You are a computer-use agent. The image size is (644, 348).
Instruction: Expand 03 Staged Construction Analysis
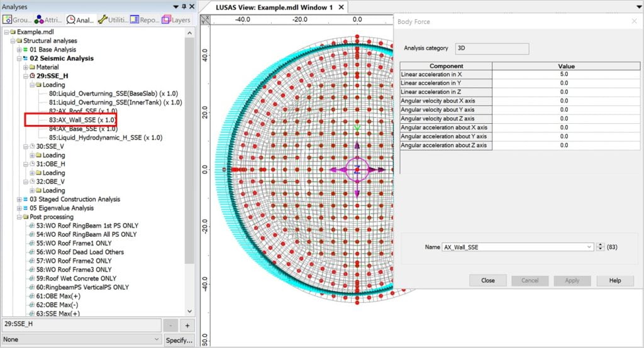tap(18, 199)
